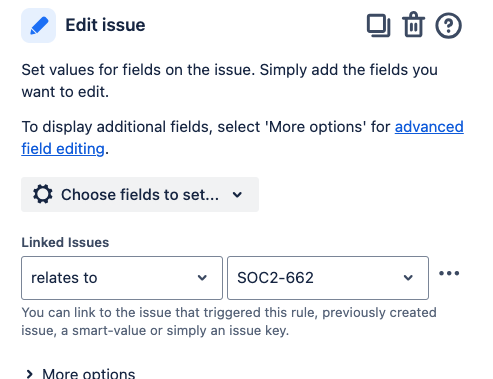The image size is (493, 379).
Task: Open the Choose fields to set dropdown
Action: [140, 195]
